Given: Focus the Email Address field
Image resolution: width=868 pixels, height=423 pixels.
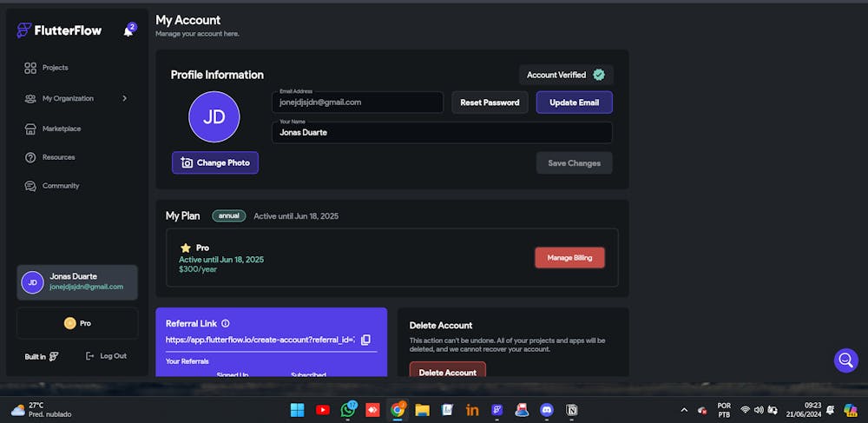Looking at the screenshot, I should point(358,102).
